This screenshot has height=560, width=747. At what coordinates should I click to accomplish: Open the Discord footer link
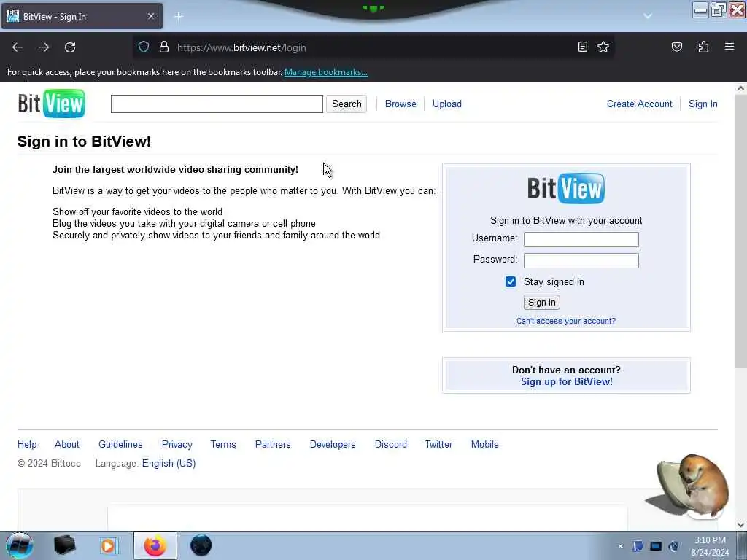[x=391, y=444]
